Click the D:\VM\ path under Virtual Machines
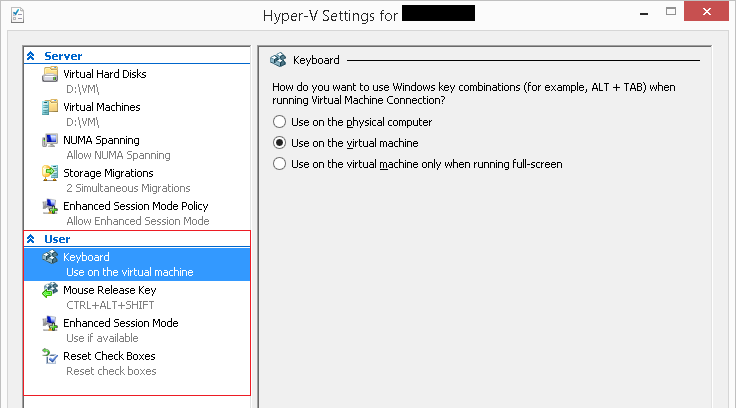 (x=83, y=122)
